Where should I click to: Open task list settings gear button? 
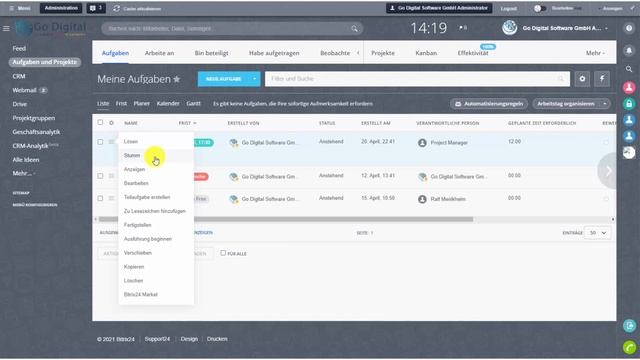(582, 79)
